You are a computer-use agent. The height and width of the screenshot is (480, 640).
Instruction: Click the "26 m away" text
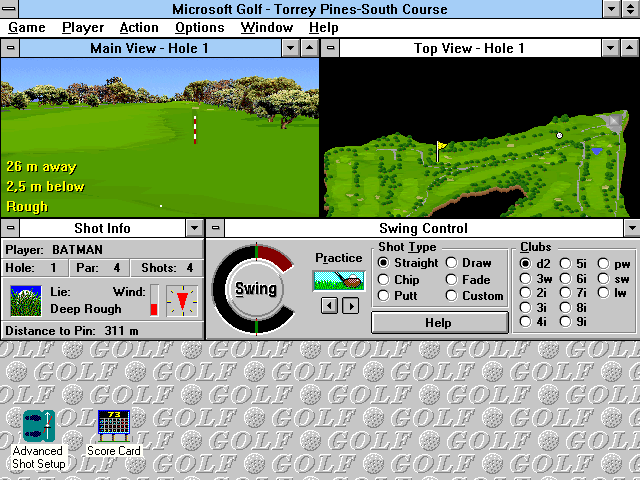41,167
